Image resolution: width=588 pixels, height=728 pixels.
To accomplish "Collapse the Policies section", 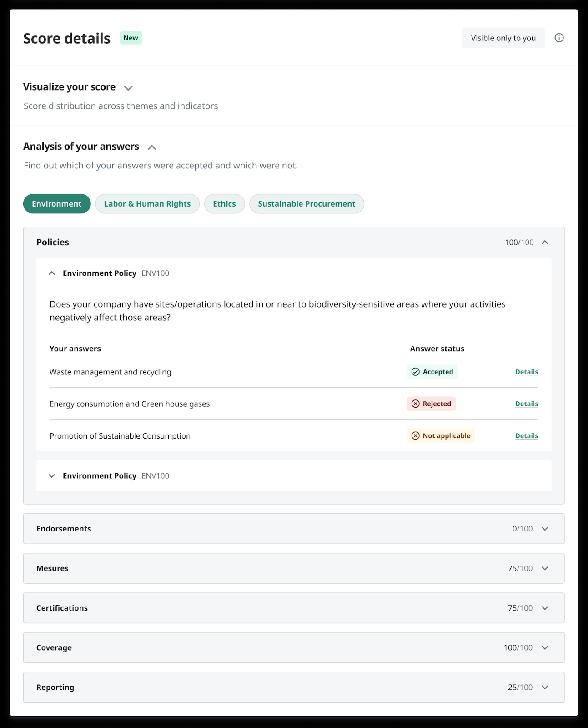I will point(545,242).
